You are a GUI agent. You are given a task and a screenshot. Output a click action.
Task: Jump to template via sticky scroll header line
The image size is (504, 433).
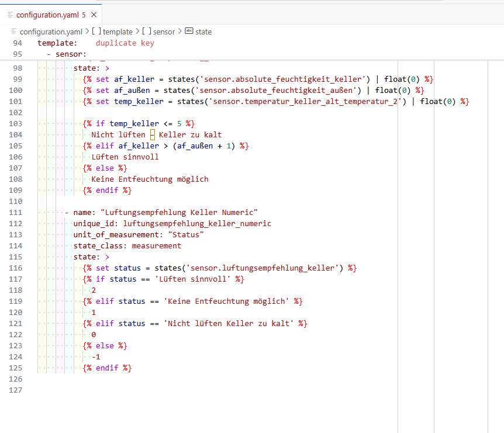click(57, 43)
